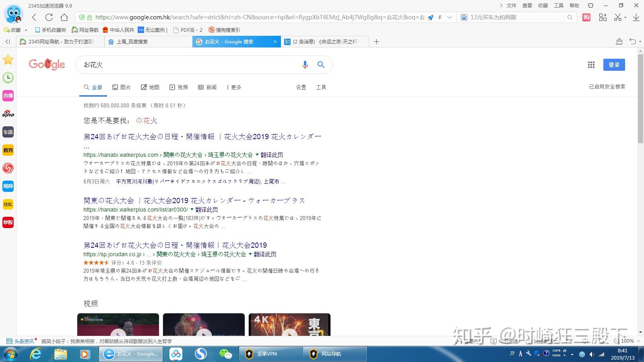This screenshot has height=362, width=644.
Task: Expand the address bar dropdown arrow
Action: pos(449,17)
